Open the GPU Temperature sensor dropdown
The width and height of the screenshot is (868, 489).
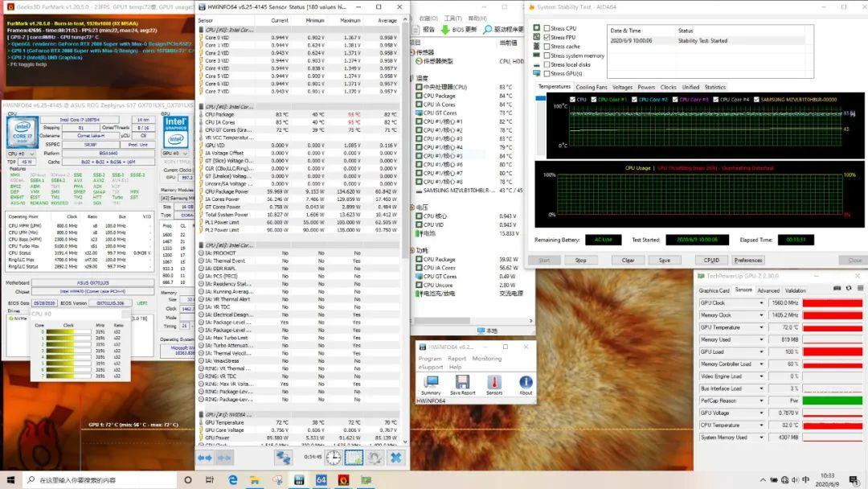point(762,327)
